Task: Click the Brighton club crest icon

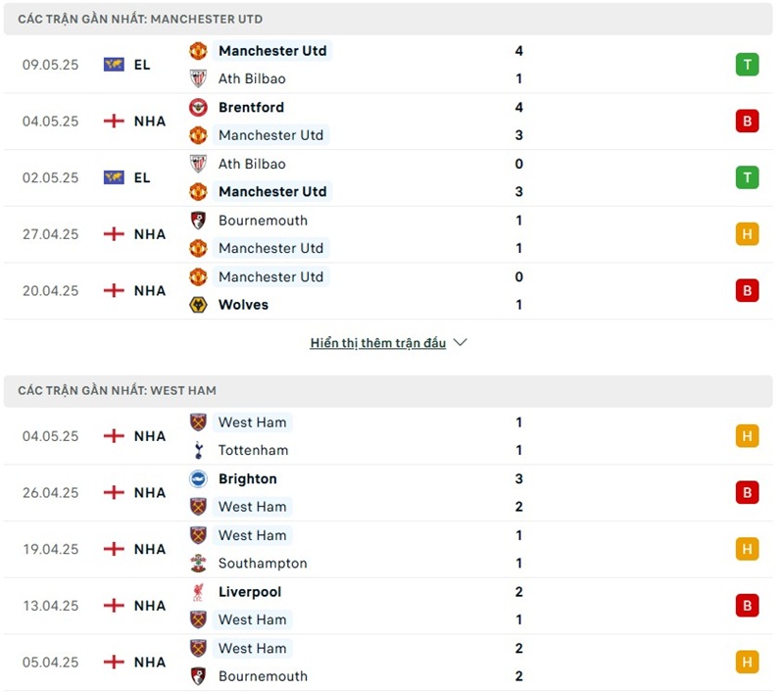Action: click(198, 479)
